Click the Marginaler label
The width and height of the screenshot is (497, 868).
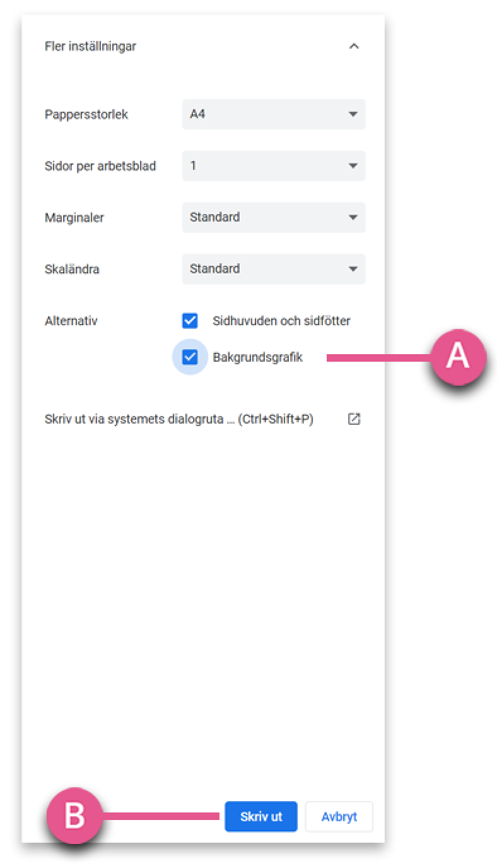click(74, 218)
